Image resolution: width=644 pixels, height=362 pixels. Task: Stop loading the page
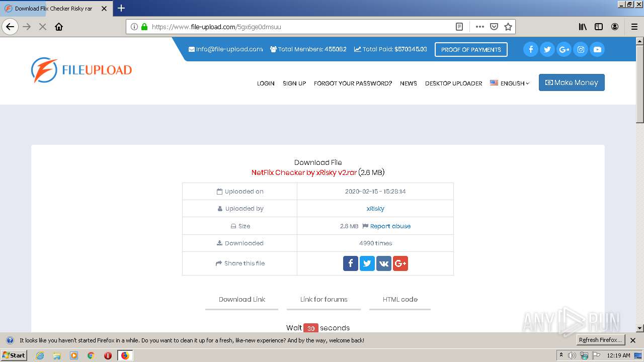click(43, 27)
